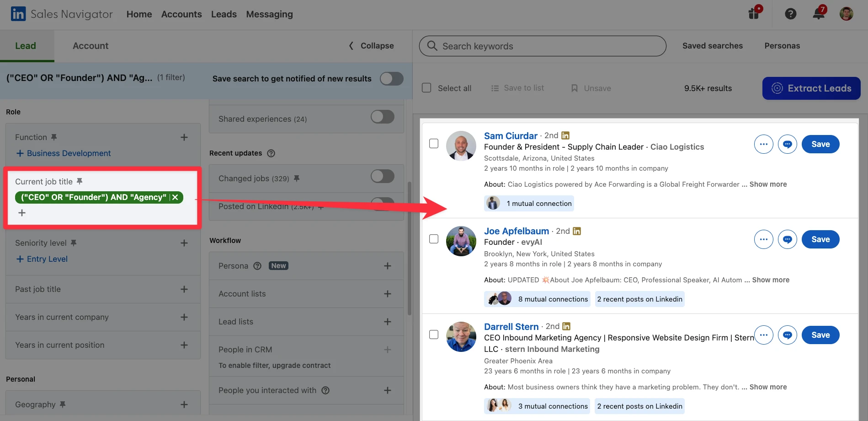The image size is (868, 421).
Task: Click the pin icon next to Function
Action: pyautogui.click(x=54, y=137)
